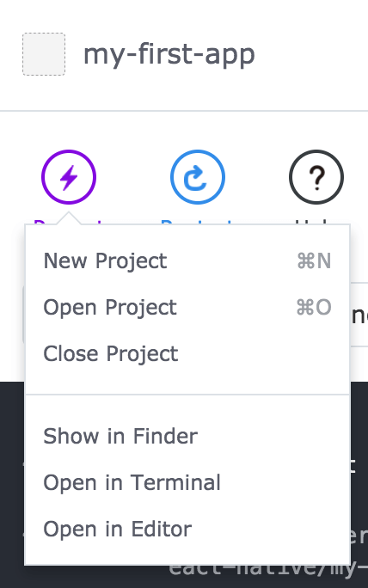Click the ⌘N shortcut hint

(x=314, y=260)
